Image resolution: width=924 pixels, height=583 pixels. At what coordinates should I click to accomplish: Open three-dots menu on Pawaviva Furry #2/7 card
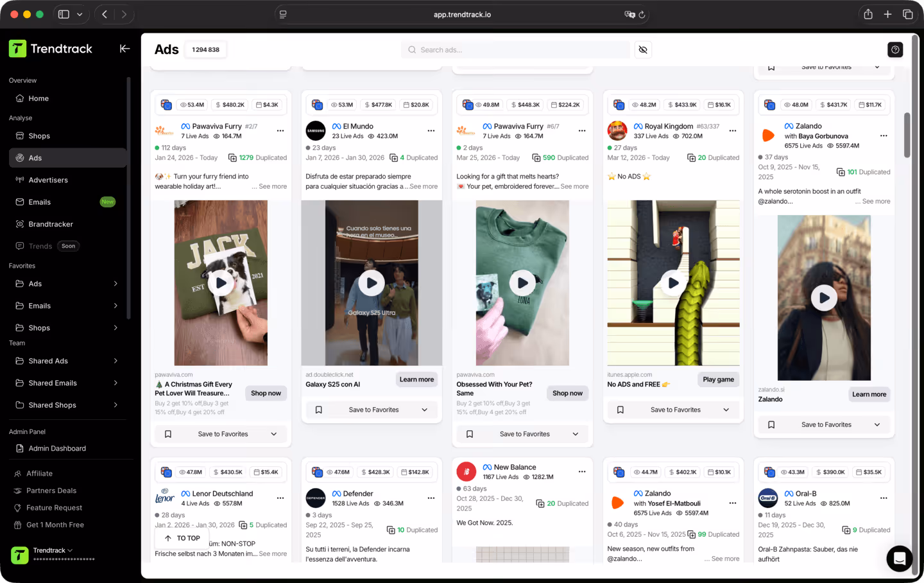point(280,131)
